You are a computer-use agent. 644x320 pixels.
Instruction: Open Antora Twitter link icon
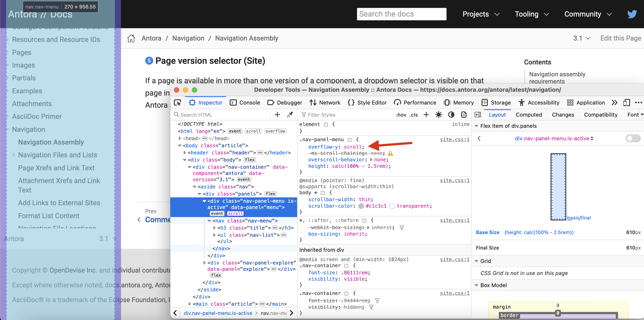point(632,14)
